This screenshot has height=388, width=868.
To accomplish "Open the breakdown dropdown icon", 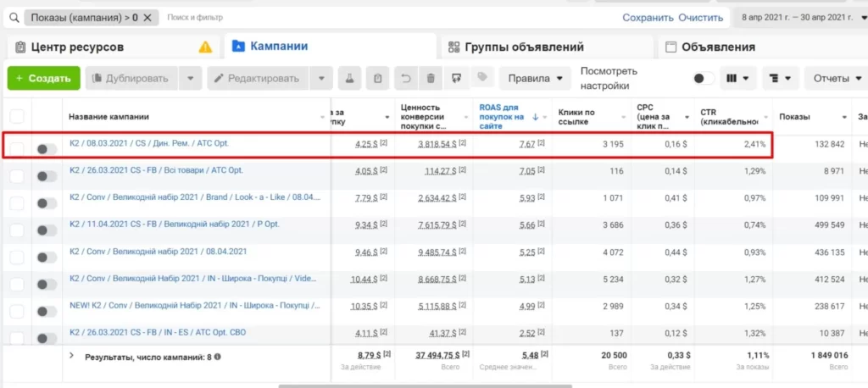I will point(781,78).
